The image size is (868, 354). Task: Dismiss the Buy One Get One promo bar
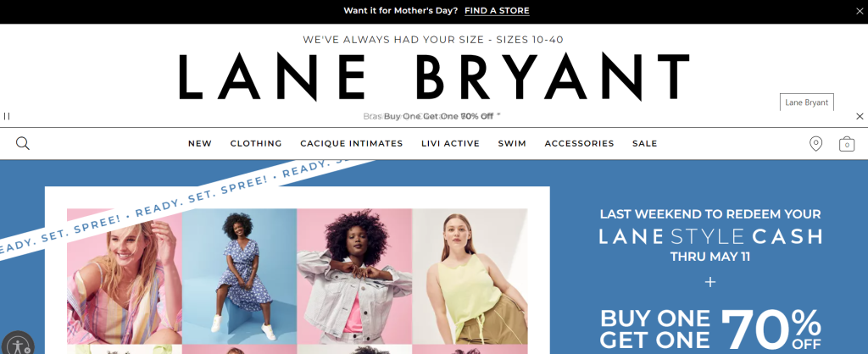point(860,116)
